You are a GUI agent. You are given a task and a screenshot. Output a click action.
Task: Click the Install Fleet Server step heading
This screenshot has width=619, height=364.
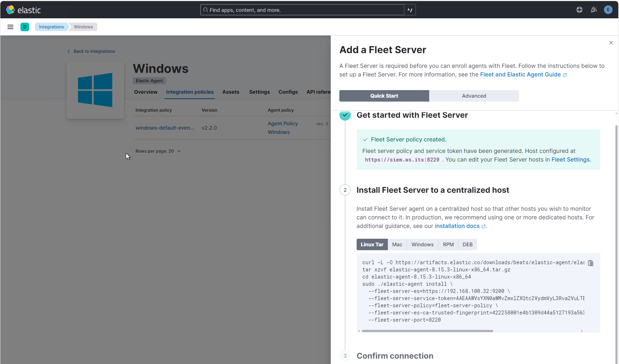(433, 190)
